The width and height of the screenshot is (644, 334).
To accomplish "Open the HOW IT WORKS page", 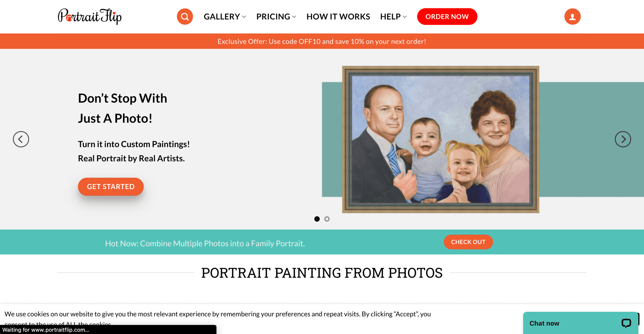I will pyautogui.click(x=338, y=16).
